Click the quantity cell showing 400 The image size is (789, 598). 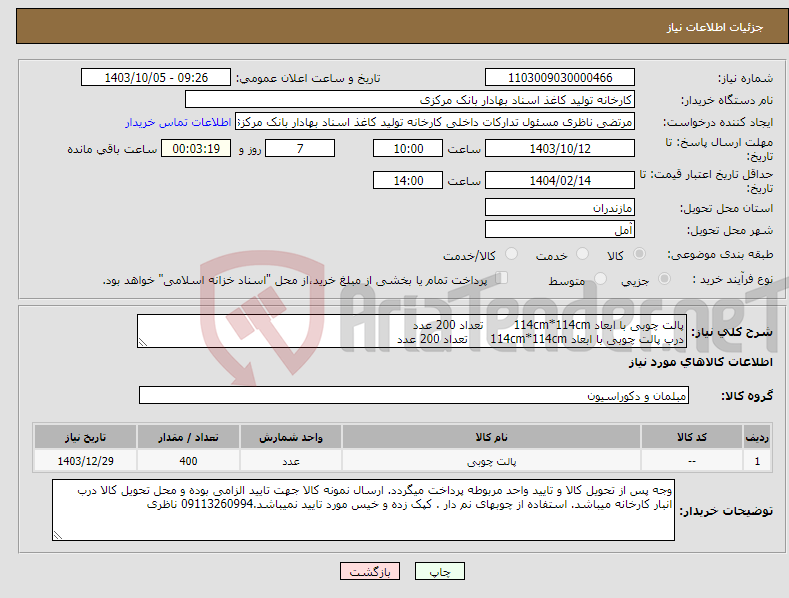[188, 461]
